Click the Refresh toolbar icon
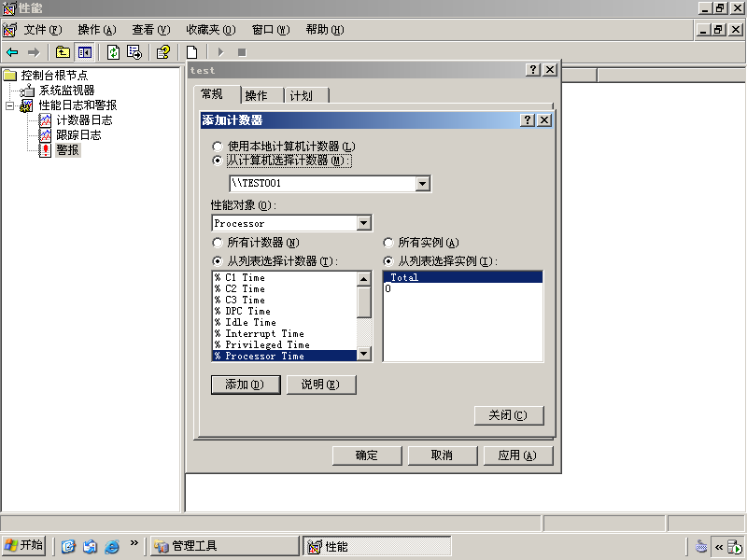Image resolution: width=747 pixels, height=560 pixels. point(113,52)
